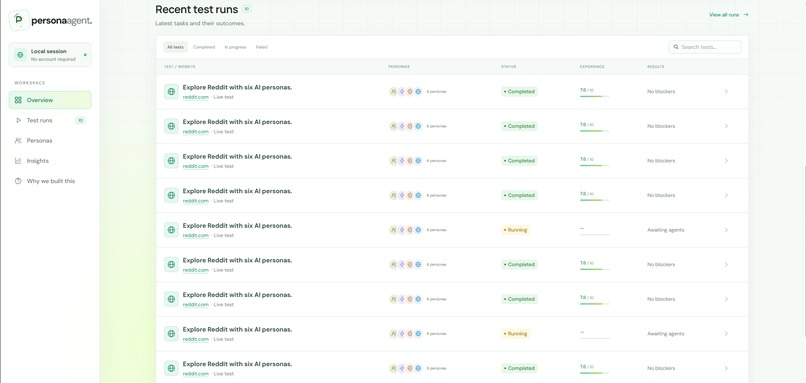
Task: Click the Personas column header
Action: (x=399, y=67)
